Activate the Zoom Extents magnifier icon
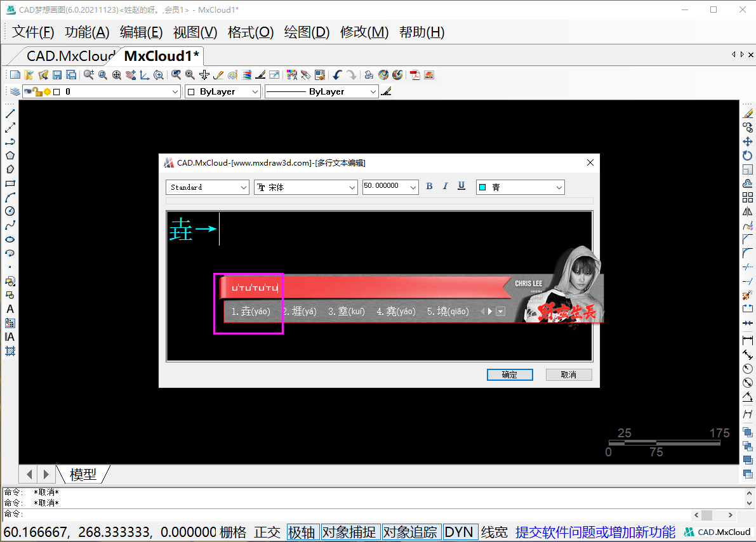756x542 pixels. (x=117, y=74)
